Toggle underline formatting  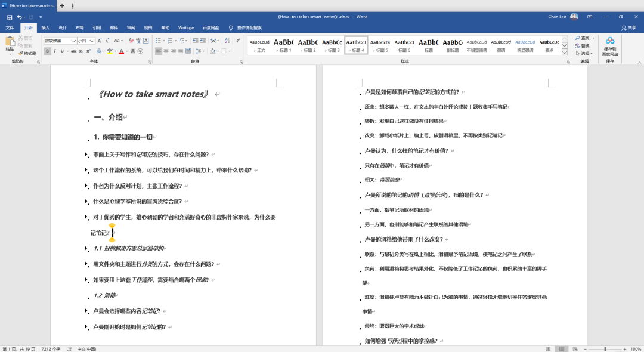(62, 51)
